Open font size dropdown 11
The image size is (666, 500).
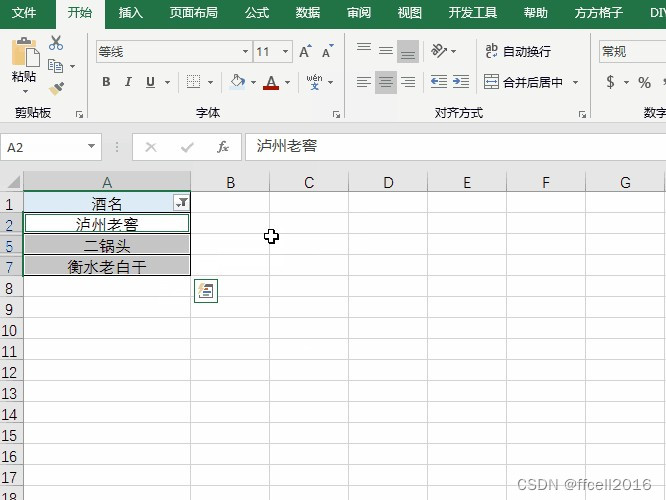pyautogui.click(x=286, y=51)
